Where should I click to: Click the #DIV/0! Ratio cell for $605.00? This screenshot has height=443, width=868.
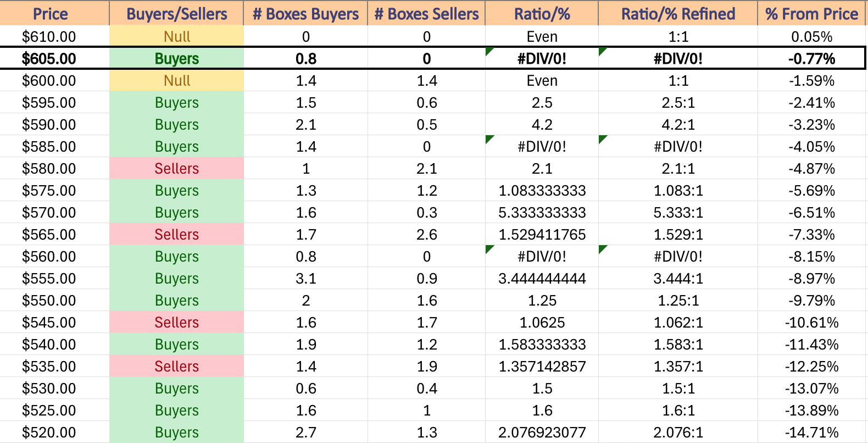(542, 58)
